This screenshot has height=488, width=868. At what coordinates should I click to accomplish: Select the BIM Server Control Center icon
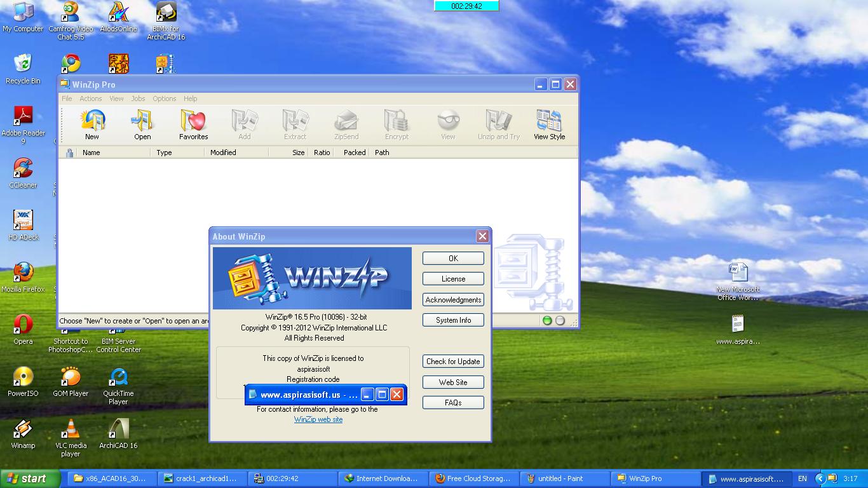pyautogui.click(x=118, y=340)
